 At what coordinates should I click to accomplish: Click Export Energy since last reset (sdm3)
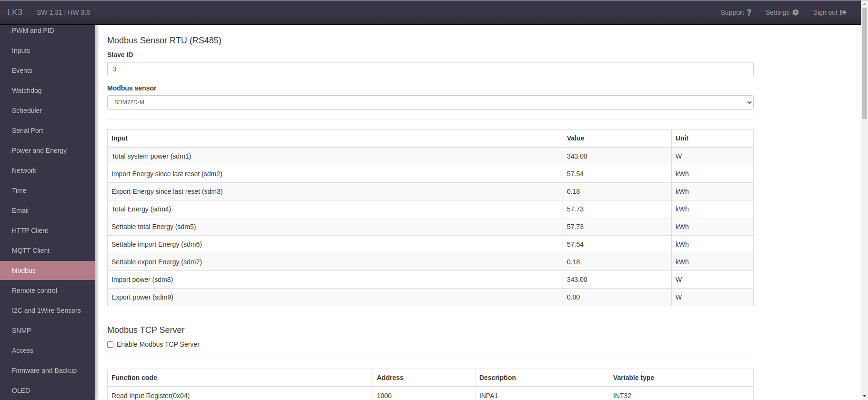pyautogui.click(x=167, y=191)
